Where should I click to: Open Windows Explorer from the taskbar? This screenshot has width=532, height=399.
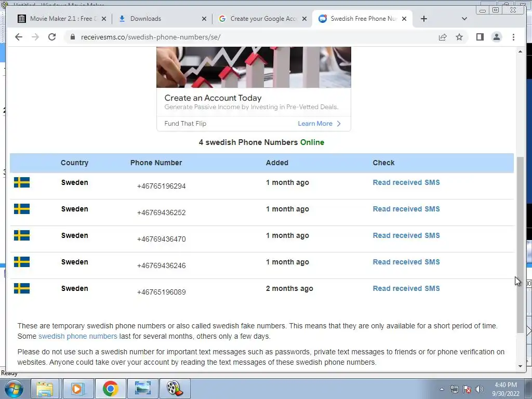(45, 389)
